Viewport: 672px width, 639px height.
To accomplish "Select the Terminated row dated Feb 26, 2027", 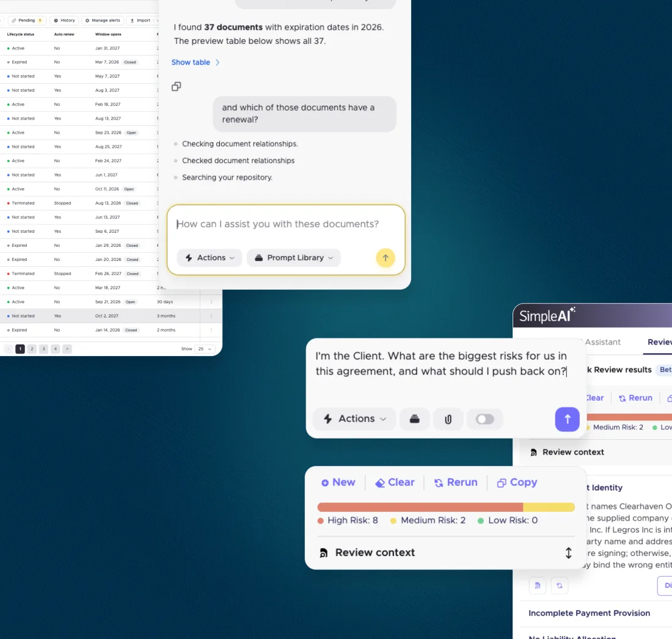I will pyautogui.click(x=79, y=274).
